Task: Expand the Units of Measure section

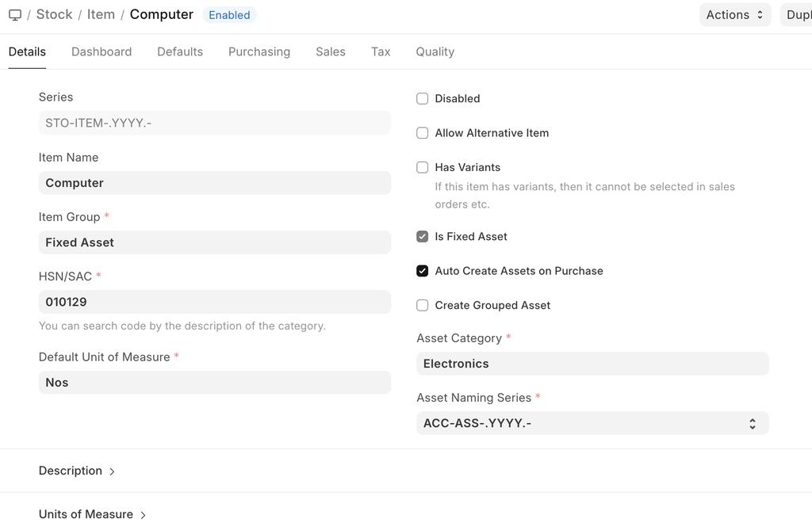Action: pyautogui.click(x=92, y=514)
